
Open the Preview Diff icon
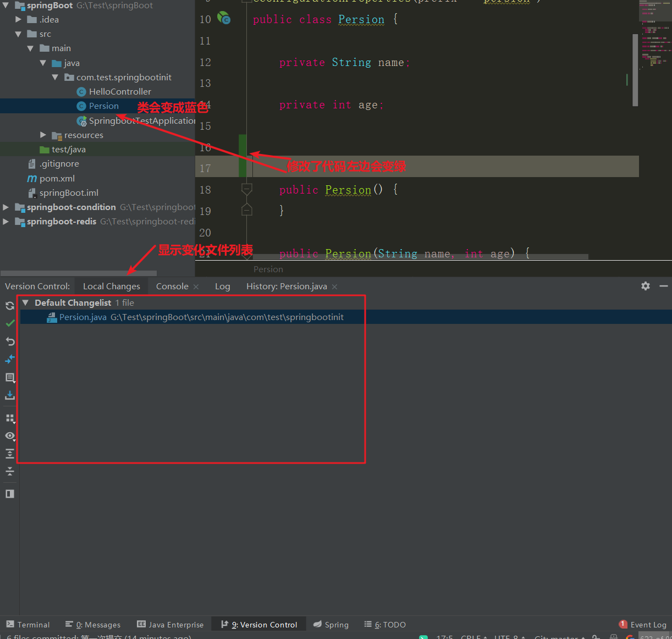9,378
